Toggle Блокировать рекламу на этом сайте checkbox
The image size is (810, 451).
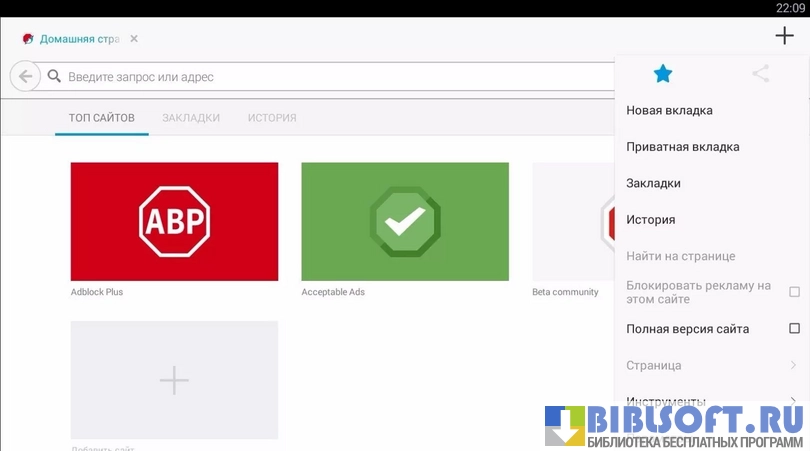pyautogui.click(x=794, y=292)
